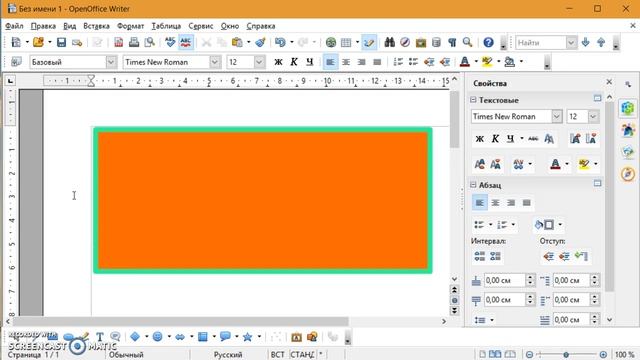
Task: Open the Navigator compass icon in toolbar
Action: [405, 42]
